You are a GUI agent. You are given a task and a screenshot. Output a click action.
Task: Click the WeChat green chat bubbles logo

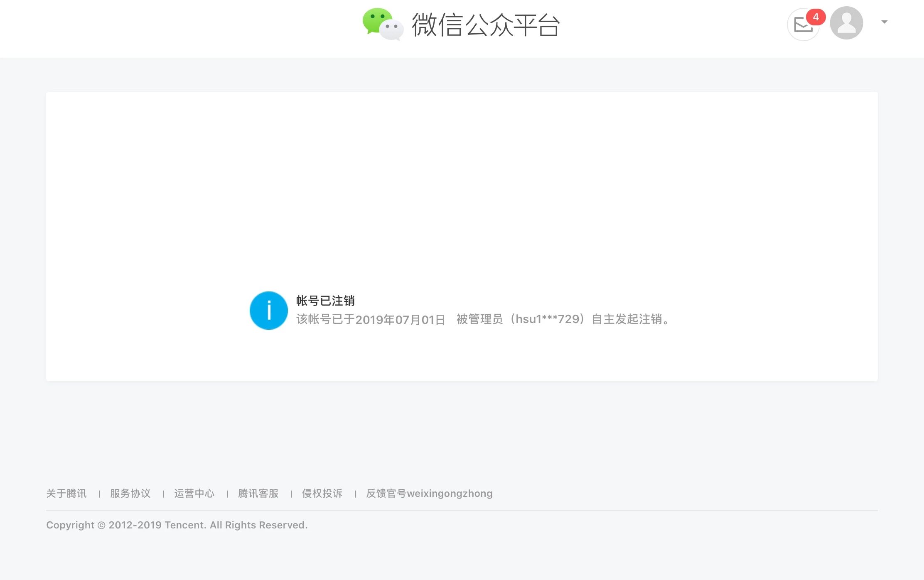coord(382,24)
